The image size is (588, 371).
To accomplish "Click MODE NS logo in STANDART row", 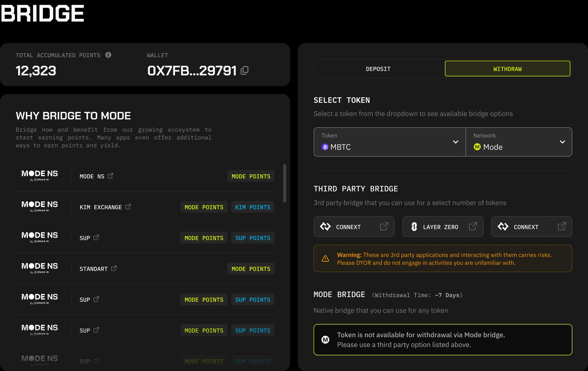I will [x=40, y=268].
